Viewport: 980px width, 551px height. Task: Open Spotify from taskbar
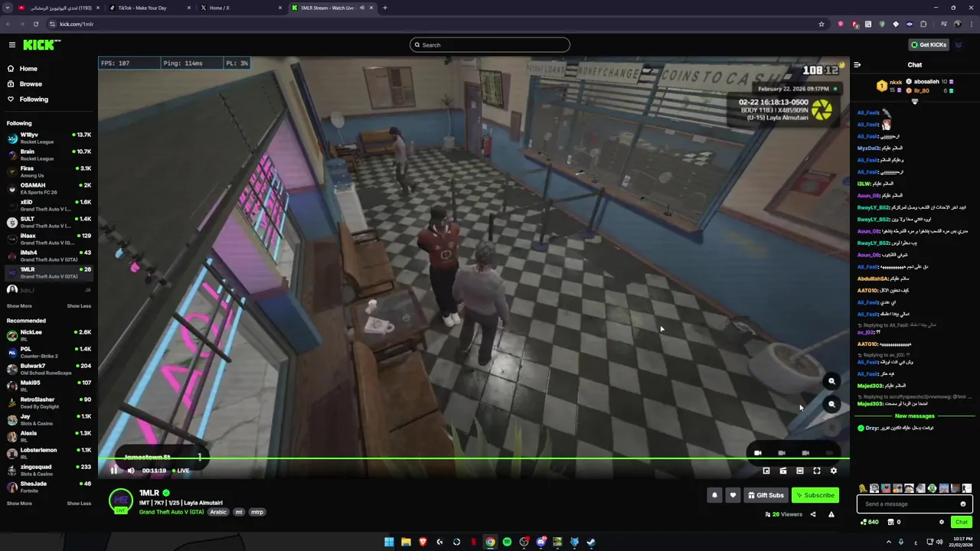(x=507, y=542)
